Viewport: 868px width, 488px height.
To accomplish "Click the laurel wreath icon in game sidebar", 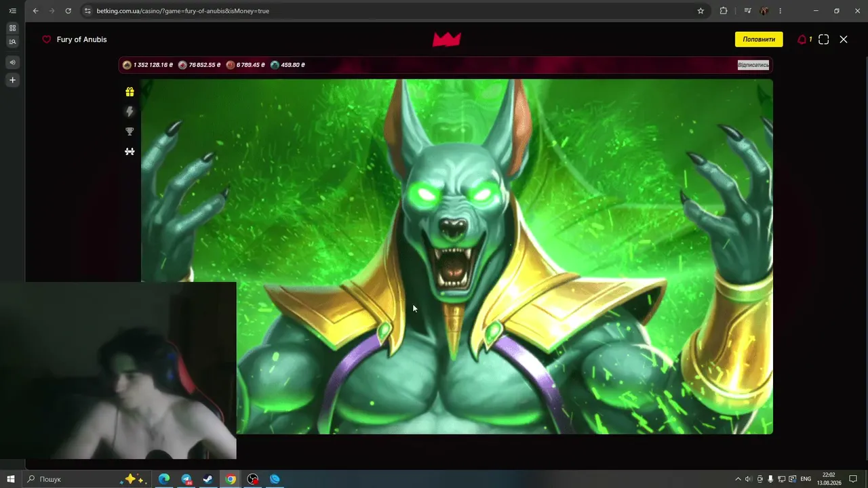I will 130,152.
